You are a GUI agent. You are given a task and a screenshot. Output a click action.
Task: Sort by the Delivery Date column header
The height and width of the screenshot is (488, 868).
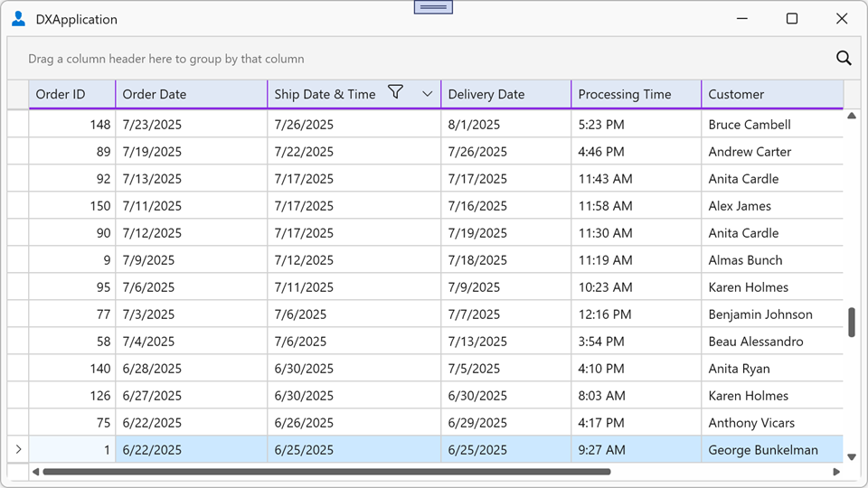point(506,94)
